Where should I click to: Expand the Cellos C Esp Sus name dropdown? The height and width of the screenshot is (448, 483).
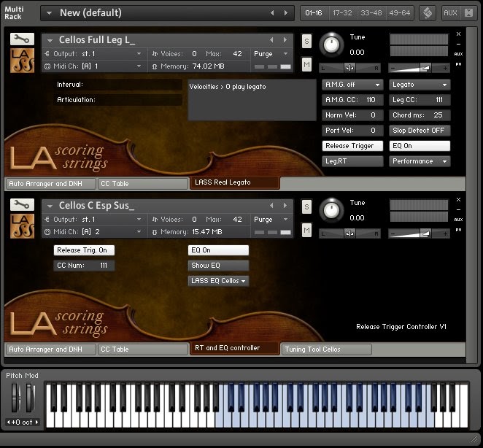pyautogui.click(x=50, y=206)
